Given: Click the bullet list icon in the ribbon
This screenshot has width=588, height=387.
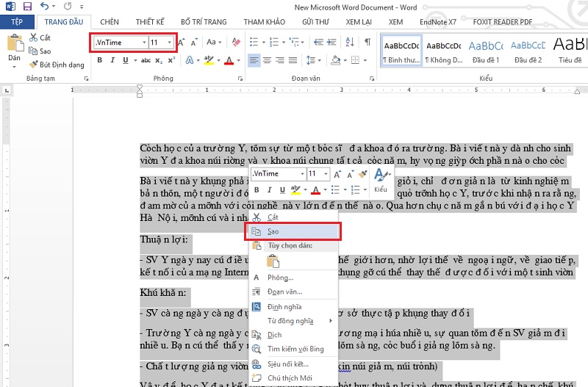Looking at the screenshot, I should click(254, 42).
